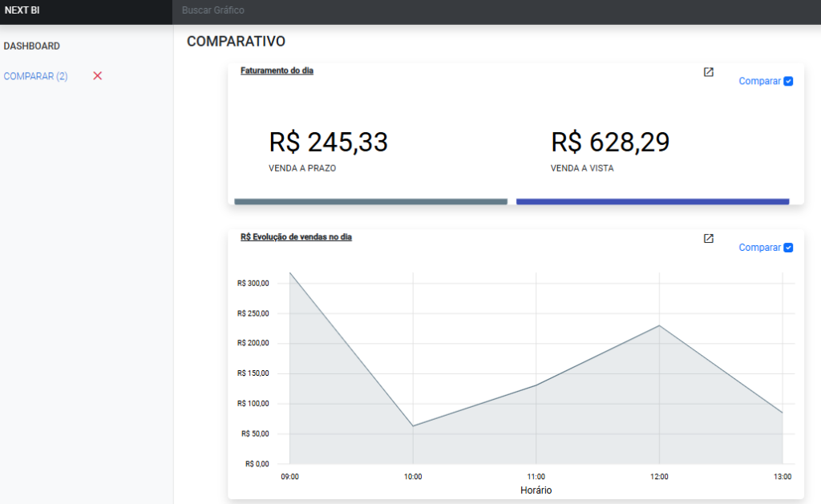This screenshot has height=504, width=821.
Task: Remove comparison with red X icon
Action: pyautogui.click(x=97, y=76)
